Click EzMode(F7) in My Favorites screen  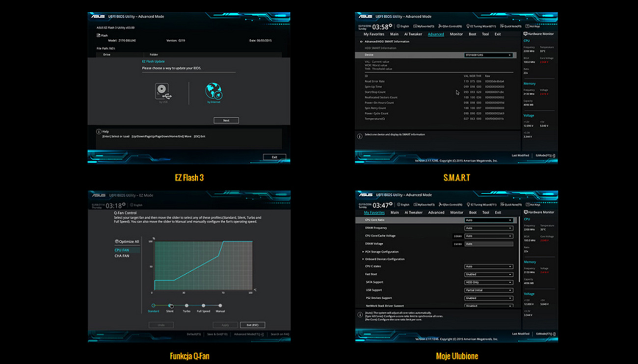[x=545, y=334]
